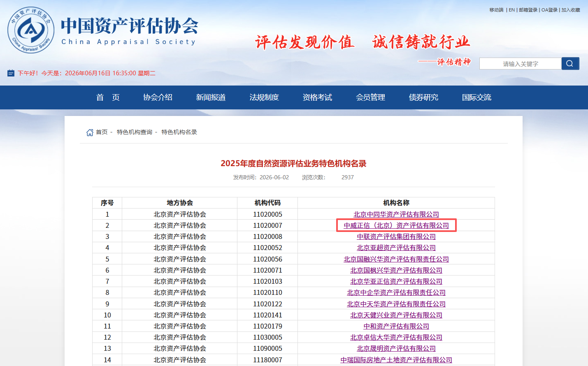
Task: Click the calendar icon beside the date
Action: [11, 73]
